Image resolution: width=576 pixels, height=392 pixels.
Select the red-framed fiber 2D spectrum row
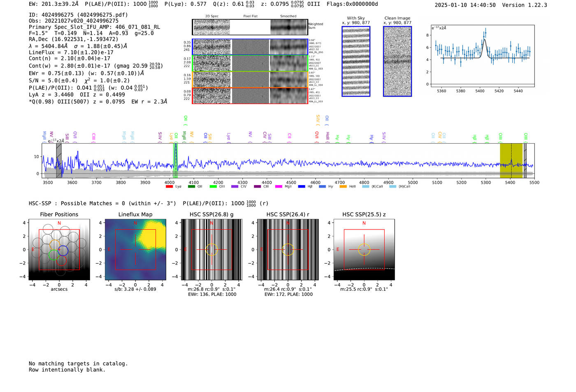[250, 95]
